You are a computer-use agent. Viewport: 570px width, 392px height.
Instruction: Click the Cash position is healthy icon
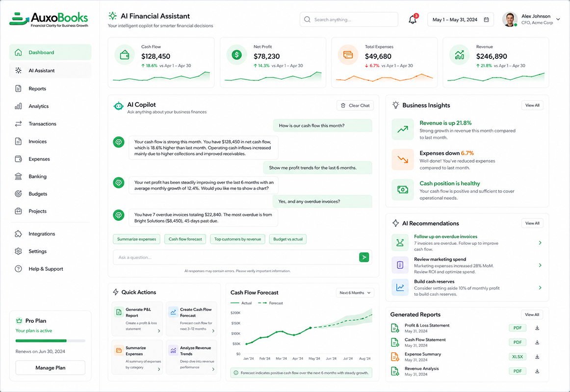[403, 189]
